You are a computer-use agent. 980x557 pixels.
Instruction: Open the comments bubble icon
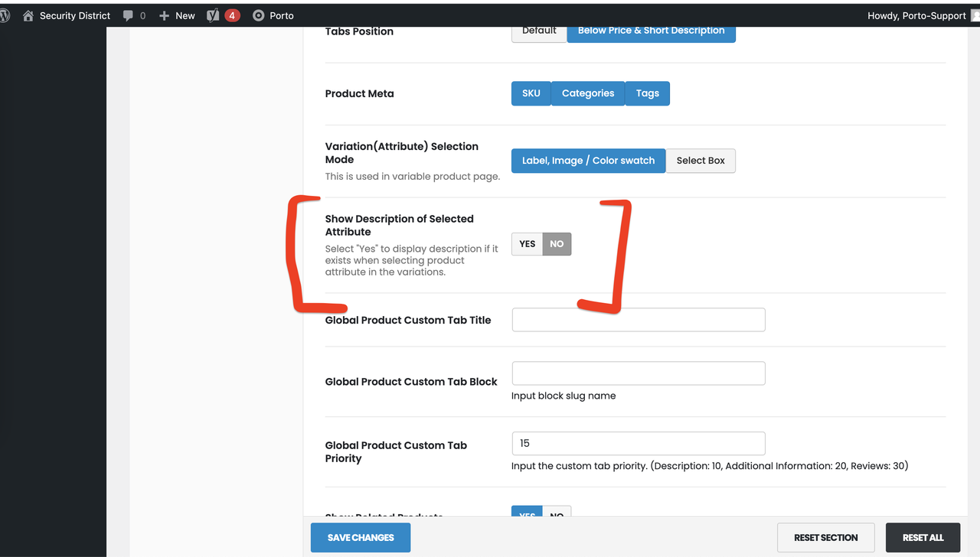(x=129, y=15)
